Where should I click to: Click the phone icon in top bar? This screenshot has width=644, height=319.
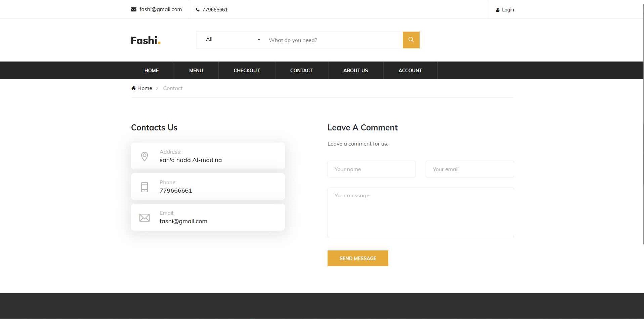click(x=198, y=10)
